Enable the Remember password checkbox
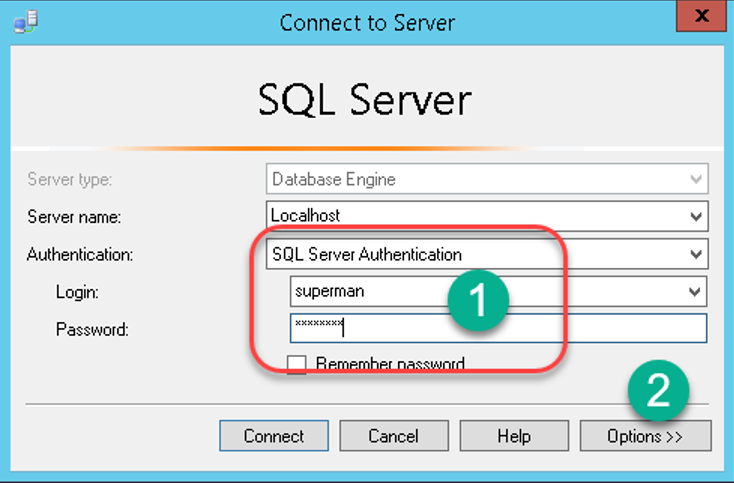 (297, 364)
